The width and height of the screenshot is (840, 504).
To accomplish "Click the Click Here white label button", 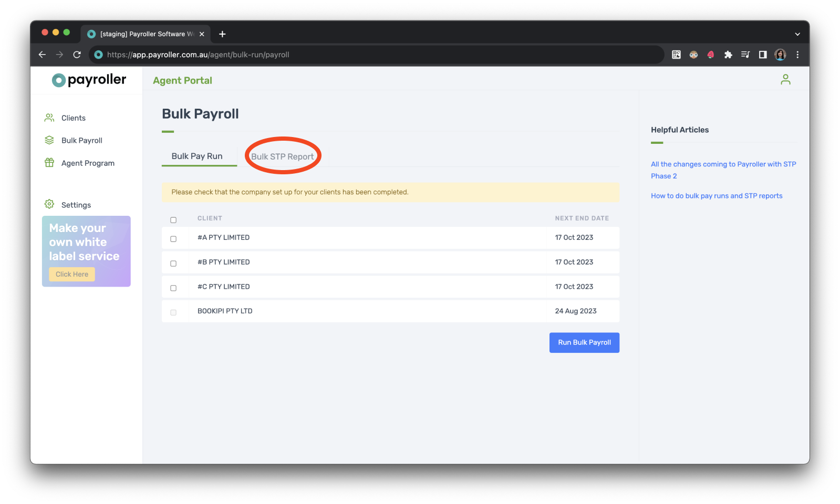I will click(x=72, y=275).
